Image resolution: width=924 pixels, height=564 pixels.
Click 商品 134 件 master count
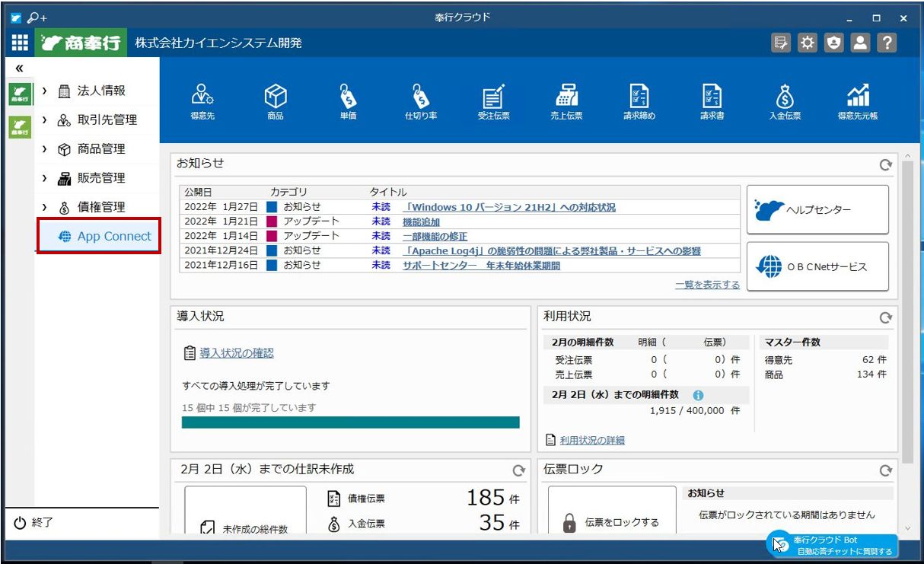tap(826, 374)
